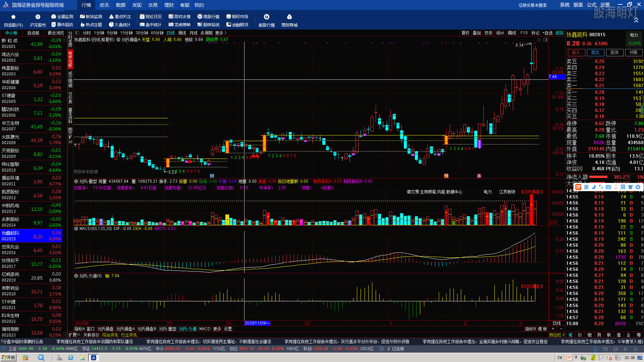
Task: Select 刘氏操盘B indicator tab
Action: [x=147, y=329]
